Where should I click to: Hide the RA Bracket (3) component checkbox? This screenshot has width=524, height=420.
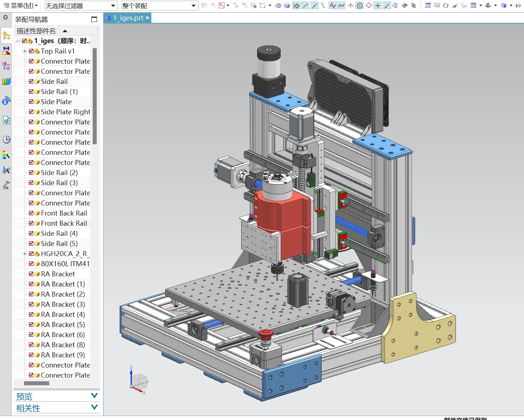pos(31,304)
